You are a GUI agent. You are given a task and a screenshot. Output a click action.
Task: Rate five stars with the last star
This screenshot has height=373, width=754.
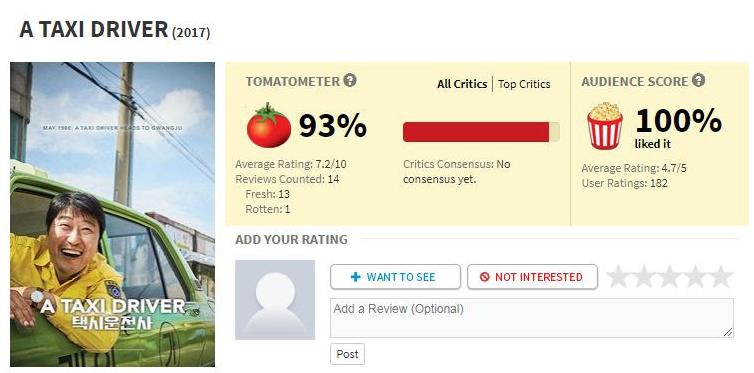click(721, 277)
